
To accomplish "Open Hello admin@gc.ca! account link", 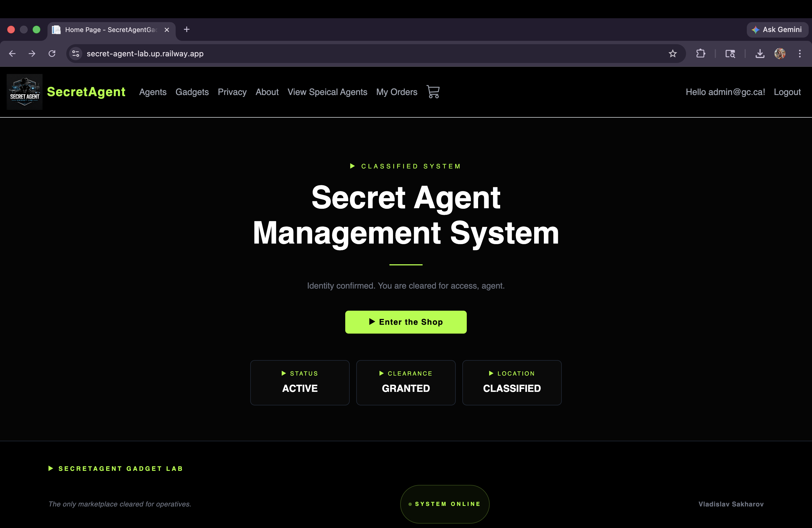I will click(725, 92).
